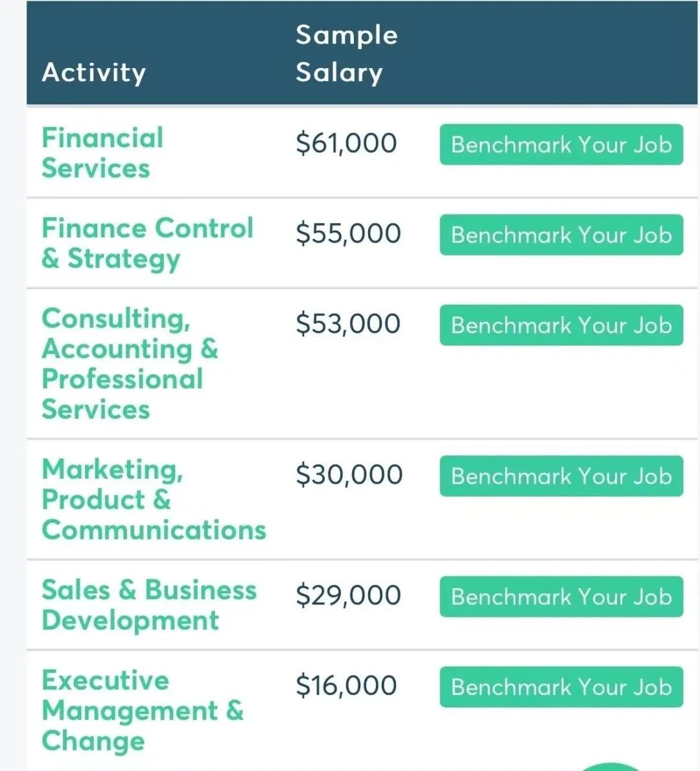
Task: Click the Activity column header
Action: point(94,72)
